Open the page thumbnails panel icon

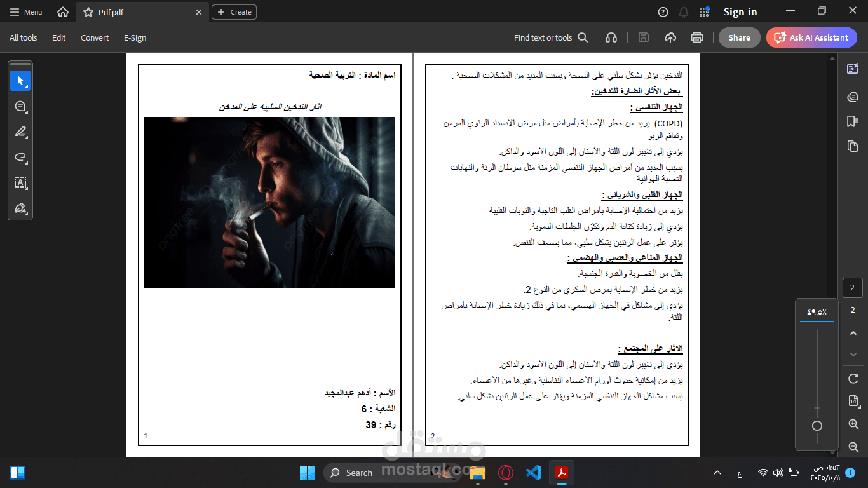coord(853,146)
